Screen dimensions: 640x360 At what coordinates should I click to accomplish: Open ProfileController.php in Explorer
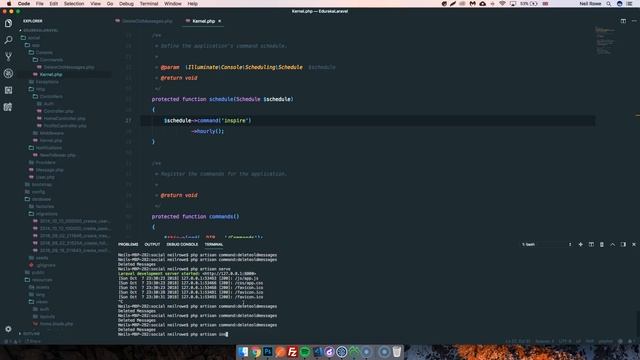tap(65, 126)
